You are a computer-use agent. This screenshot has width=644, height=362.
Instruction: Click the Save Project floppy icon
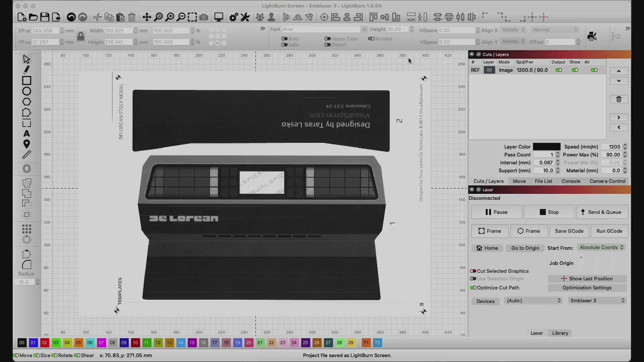(x=45, y=17)
